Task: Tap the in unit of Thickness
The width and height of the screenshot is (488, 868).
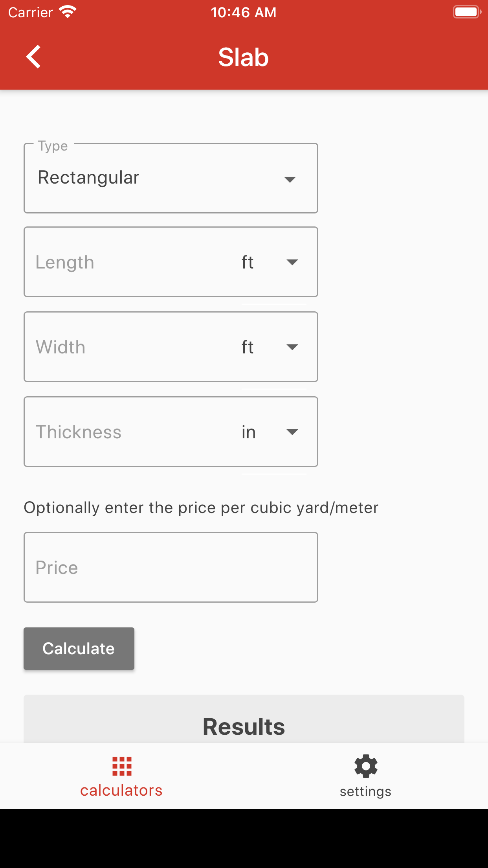Action: [x=249, y=432]
